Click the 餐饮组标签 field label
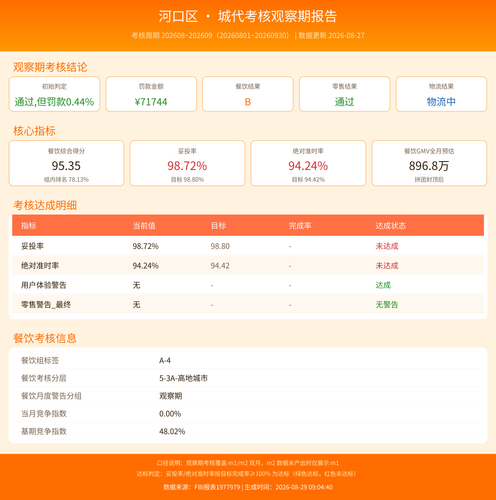496x500 pixels. [40, 360]
